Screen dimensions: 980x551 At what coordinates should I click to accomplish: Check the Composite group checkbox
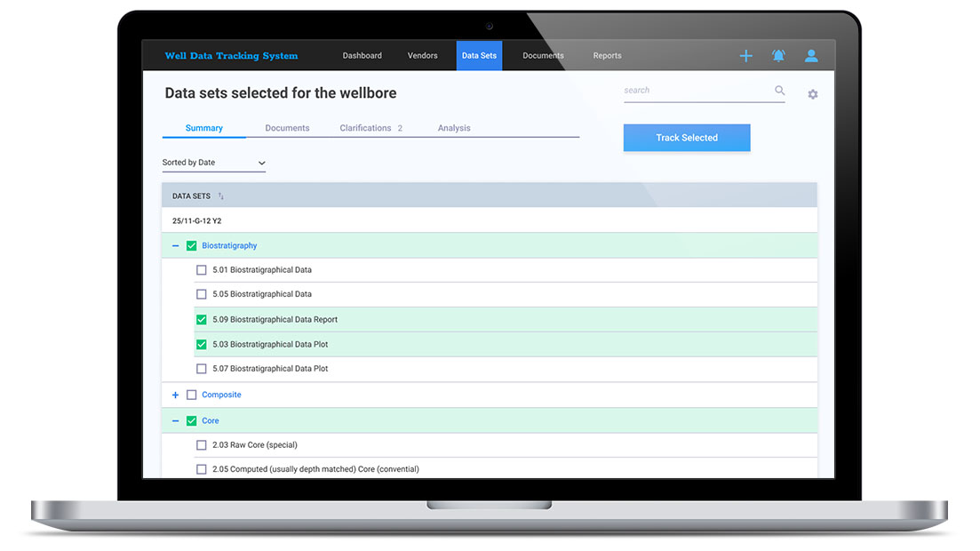[x=191, y=395]
